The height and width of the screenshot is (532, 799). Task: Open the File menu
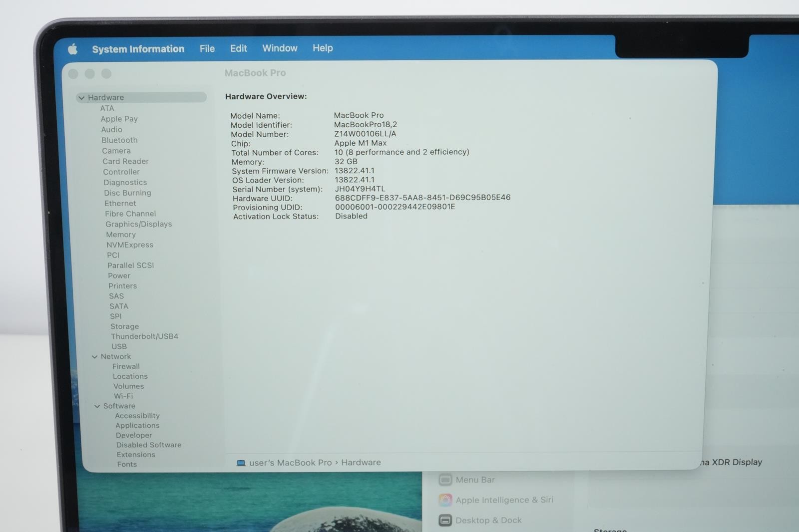tap(207, 48)
